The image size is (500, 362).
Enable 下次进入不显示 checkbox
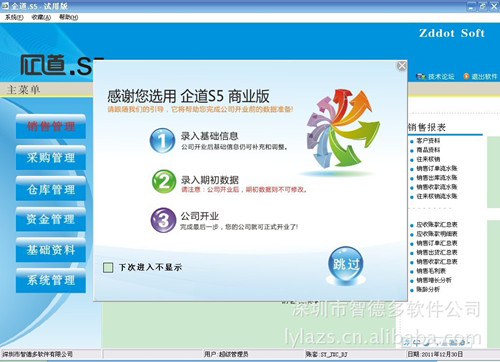point(108,267)
